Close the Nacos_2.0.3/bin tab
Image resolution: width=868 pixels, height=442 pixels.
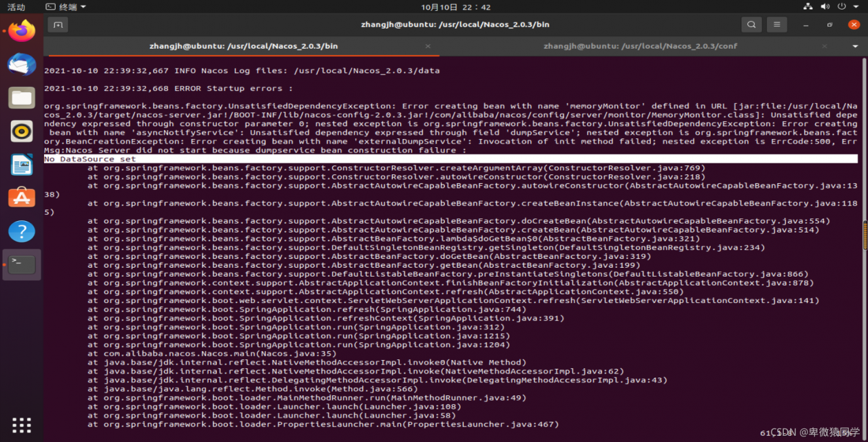(427, 46)
